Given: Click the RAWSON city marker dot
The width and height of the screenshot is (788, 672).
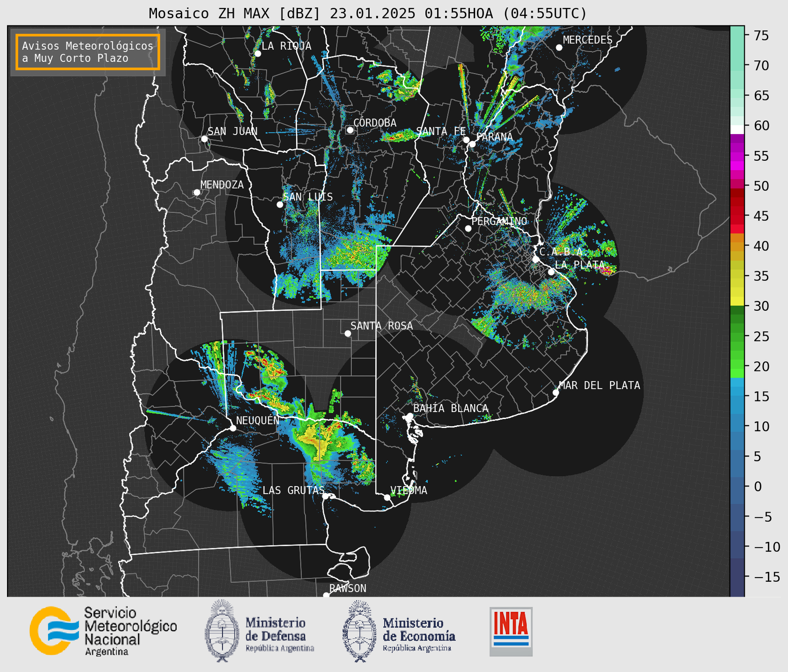Looking at the screenshot, I should pyautogui.click(x=326, y=595).
